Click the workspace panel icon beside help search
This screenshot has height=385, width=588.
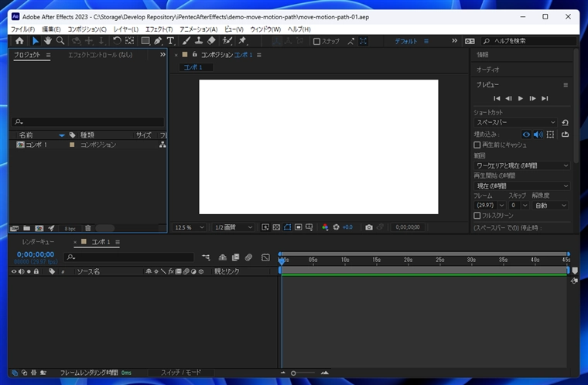click(470, 41)
